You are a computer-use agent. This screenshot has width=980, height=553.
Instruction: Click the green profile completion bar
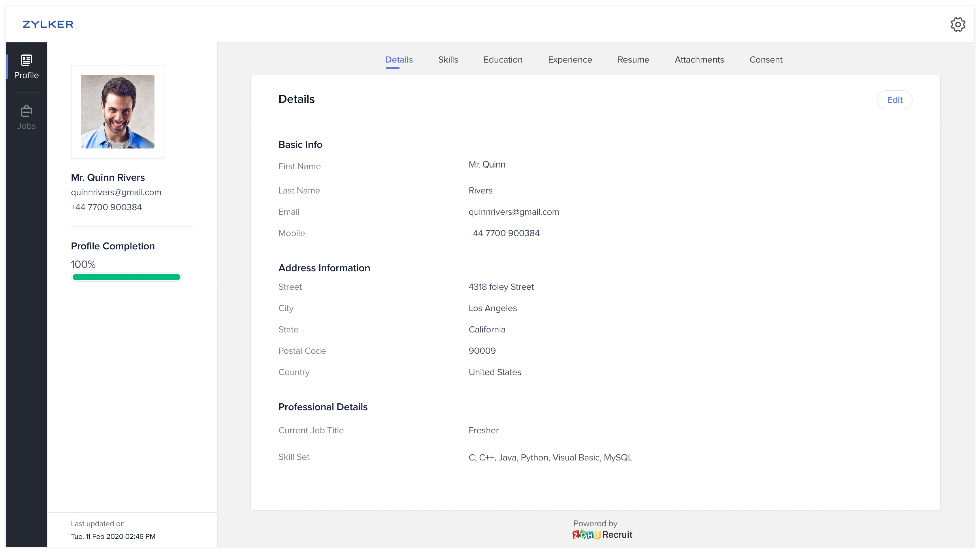[126, 277]
